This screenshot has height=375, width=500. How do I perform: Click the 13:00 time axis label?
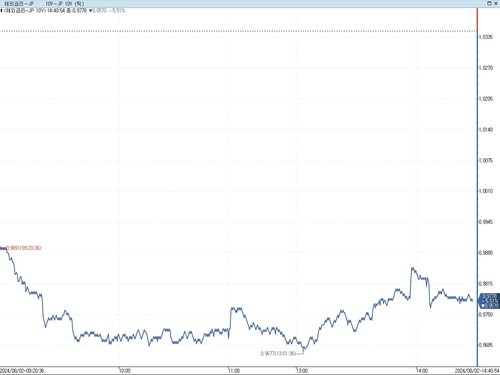click(x=302, y=371)
